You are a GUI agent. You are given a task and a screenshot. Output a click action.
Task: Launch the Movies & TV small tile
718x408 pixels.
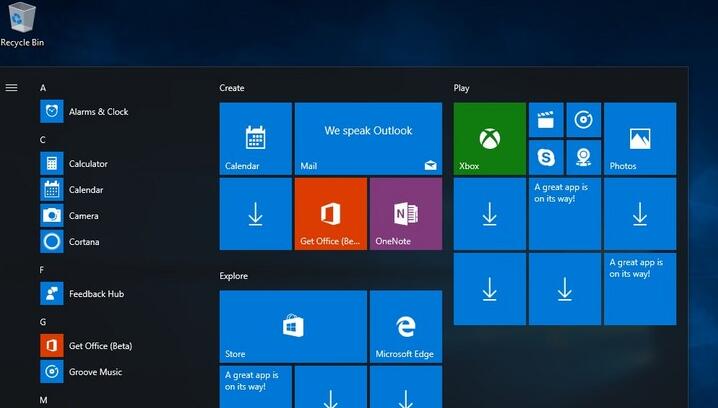coord(545,120)
